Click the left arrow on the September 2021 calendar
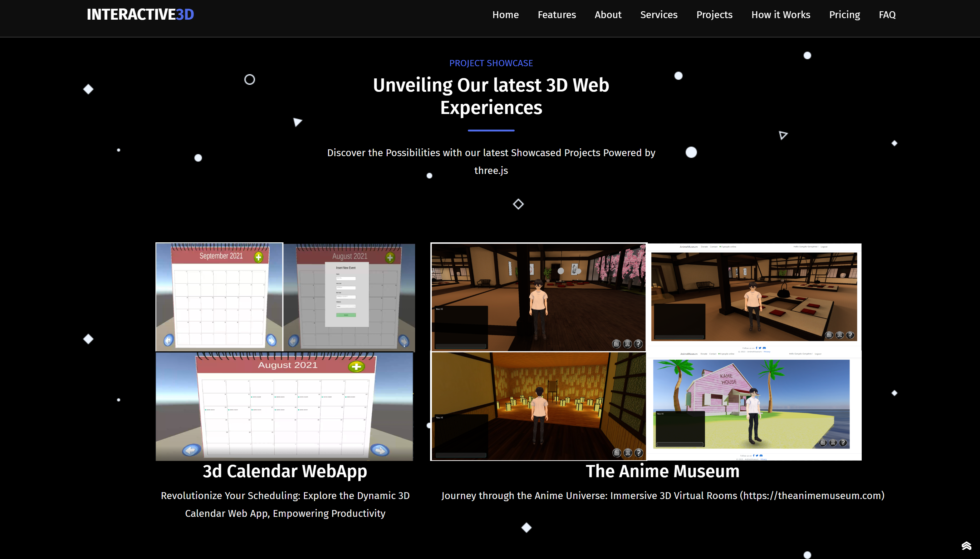 [169, 340]
